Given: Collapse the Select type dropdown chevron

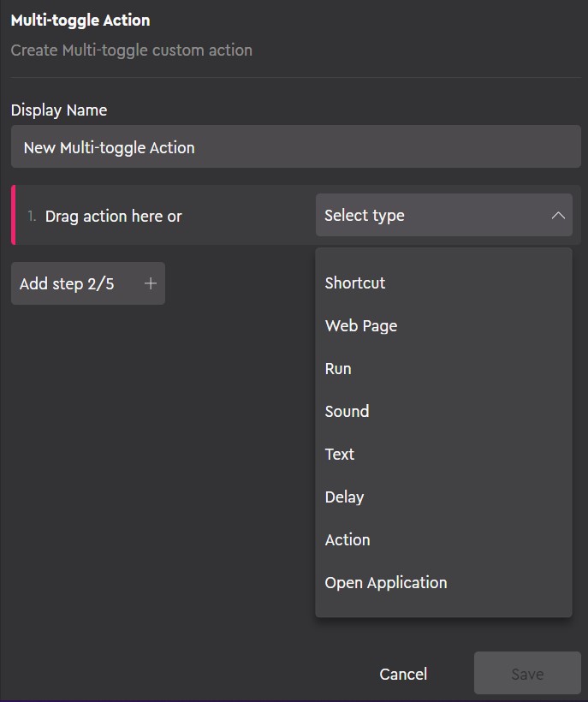Looking at the screenshot, I should click(559, 215).
